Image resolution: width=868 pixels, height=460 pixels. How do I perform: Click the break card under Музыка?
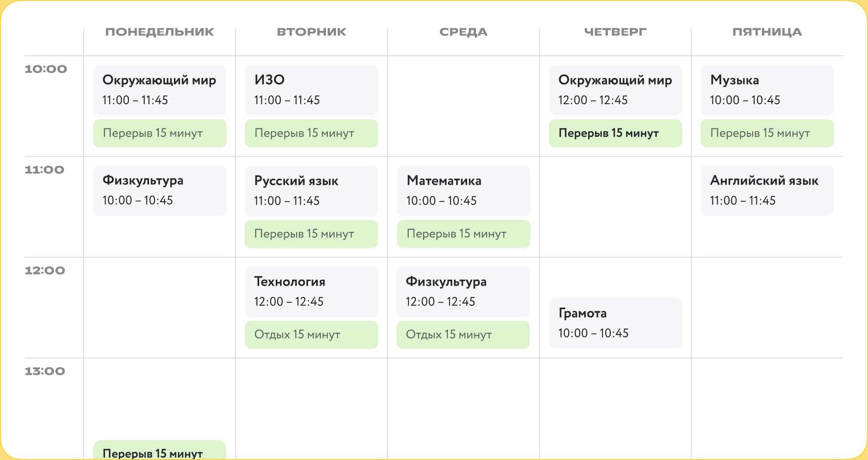pyautogui.click(x=767, y=133)
